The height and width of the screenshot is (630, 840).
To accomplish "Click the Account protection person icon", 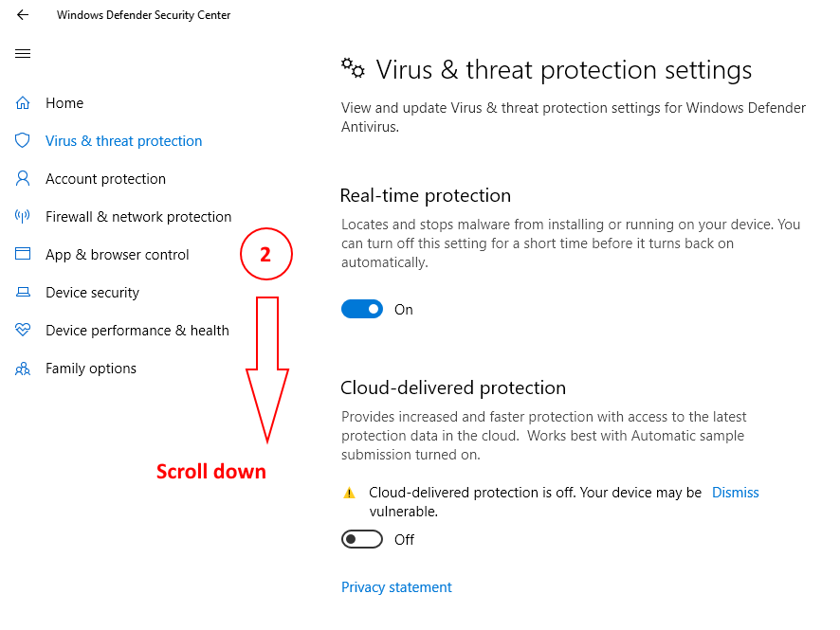I will [23, 179].
